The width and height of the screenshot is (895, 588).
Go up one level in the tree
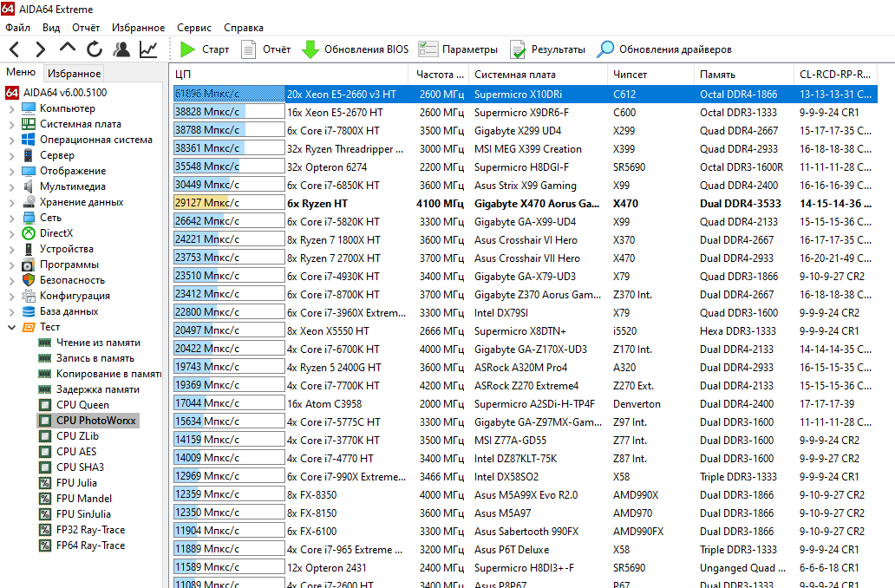pos(68,49)
